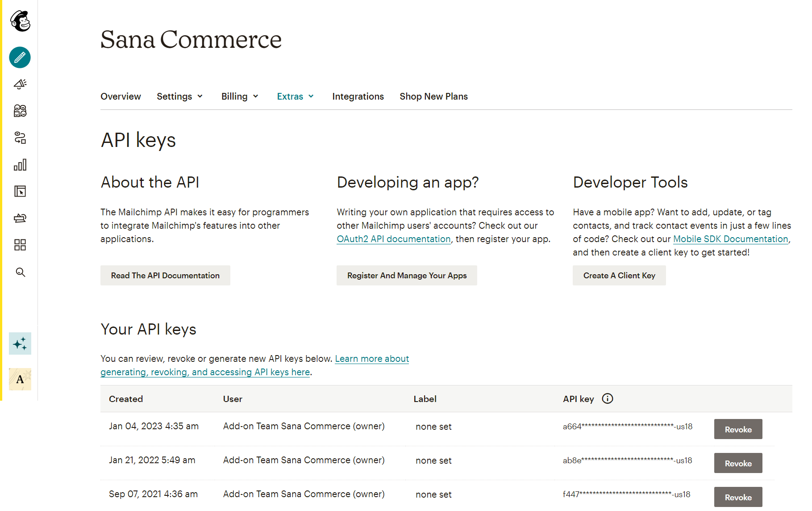Go to the Integrations tab
The width and height of the screenshot is (812, 511).
tap(358, 96)
